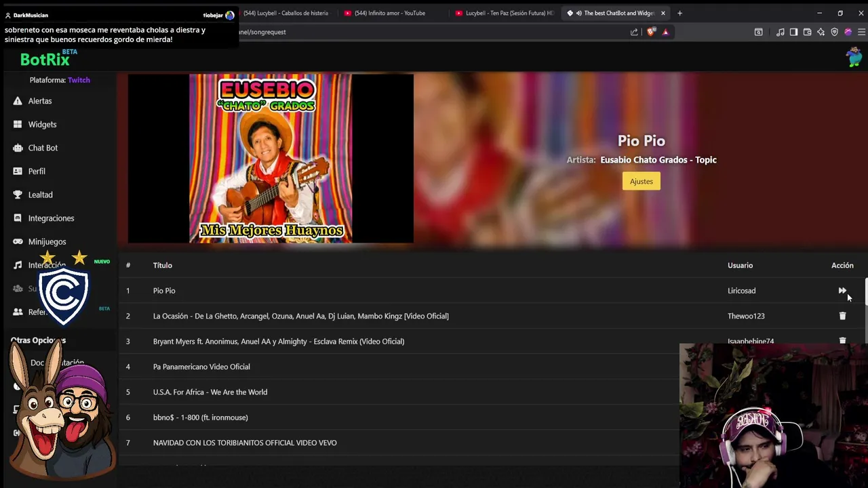The width and height of the screenshot is (868, 488).
Task: Click Pa Panamericano Video Oficial row
Action: tap(201, 367)
